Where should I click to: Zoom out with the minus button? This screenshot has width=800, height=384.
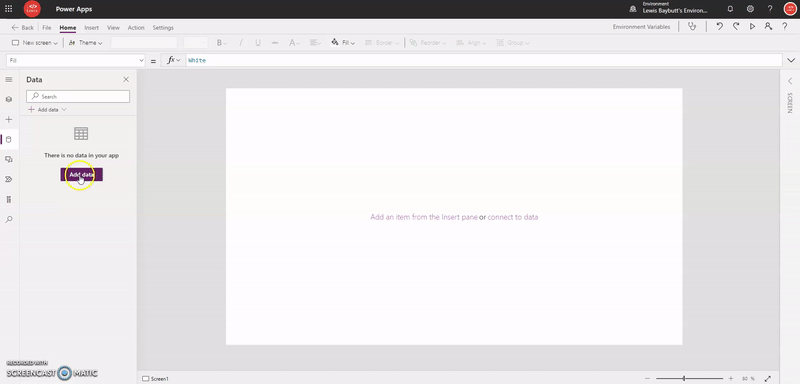point(648,378)
